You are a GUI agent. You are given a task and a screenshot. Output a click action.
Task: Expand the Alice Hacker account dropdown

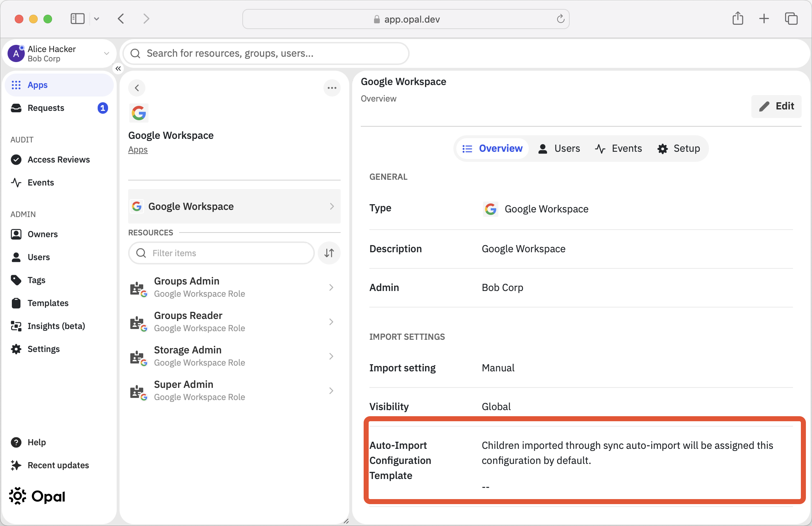pos(107,53)
